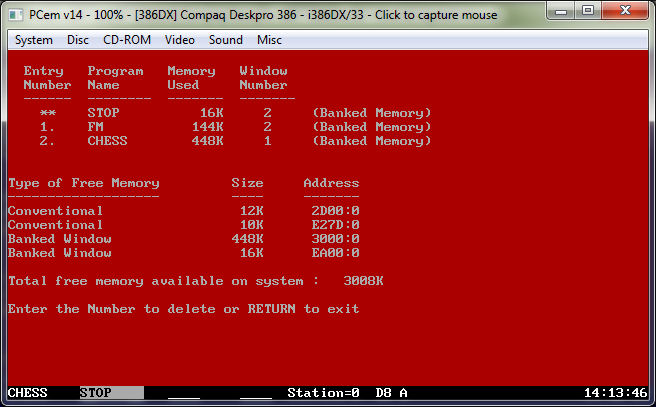Click the ** entry marker
The height and width of the screenshot is (407, 656).
[x=48, y=113]
